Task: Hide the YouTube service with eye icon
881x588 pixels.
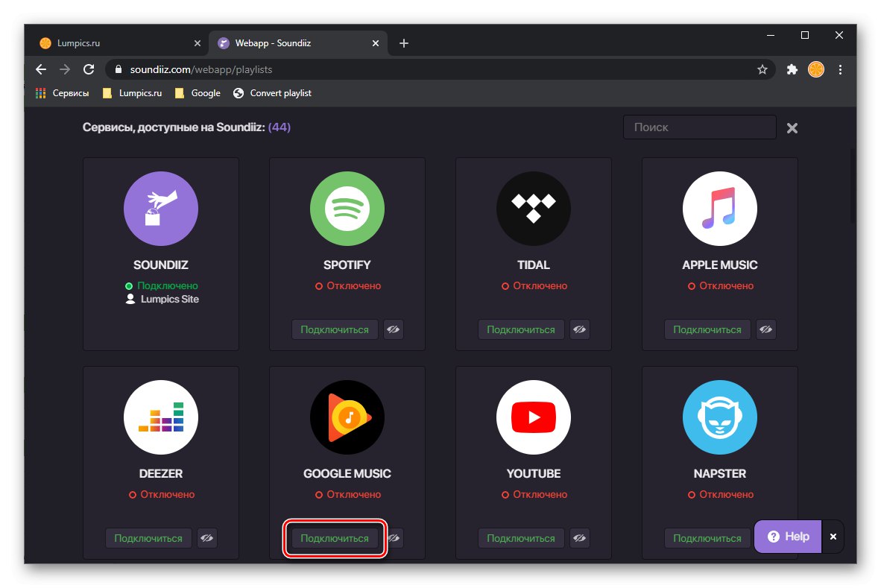Action: [x=580, y=538]
